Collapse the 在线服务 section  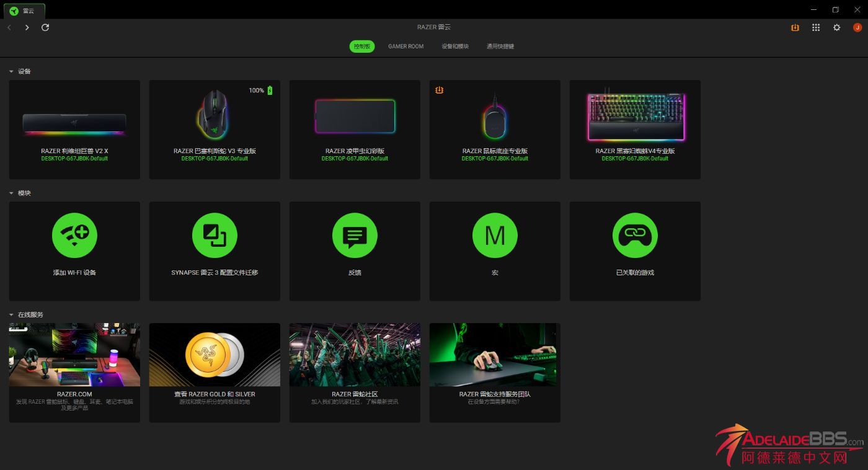pos(11,314)
